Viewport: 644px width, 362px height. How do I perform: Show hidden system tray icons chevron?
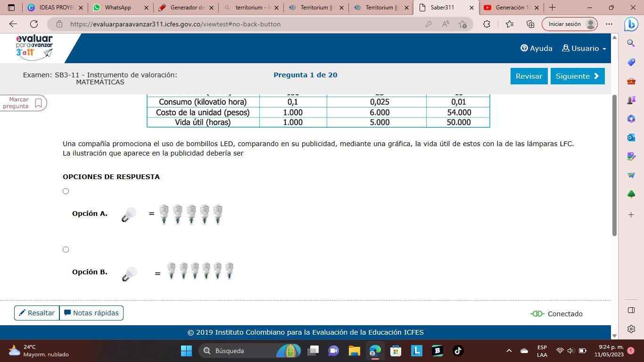tap(509, 351)
